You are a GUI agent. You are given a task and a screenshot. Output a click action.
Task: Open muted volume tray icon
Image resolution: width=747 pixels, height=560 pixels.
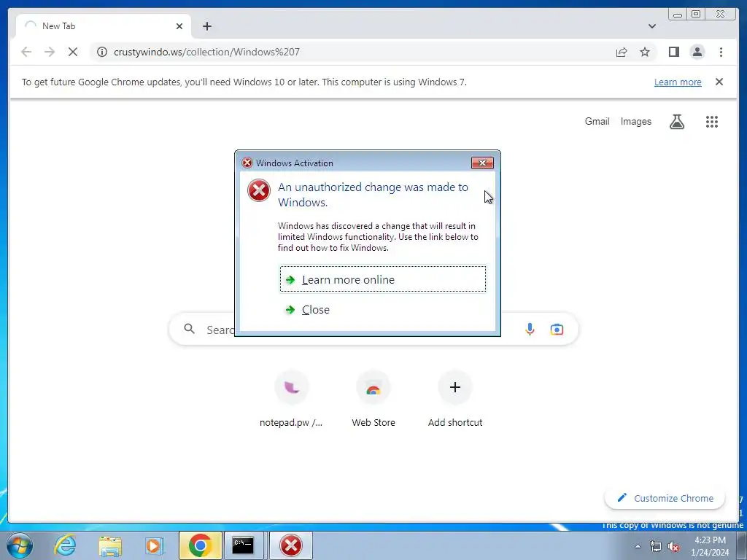point(673,546)
